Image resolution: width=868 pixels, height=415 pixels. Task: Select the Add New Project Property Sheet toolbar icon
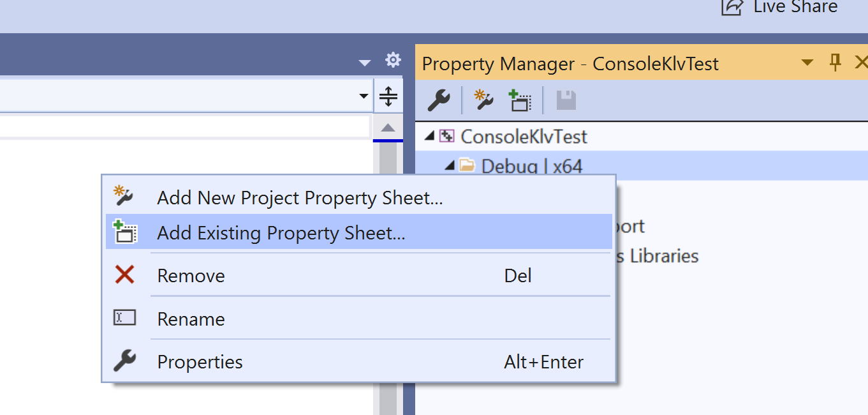pyautogui.click(x=483, y=100)
